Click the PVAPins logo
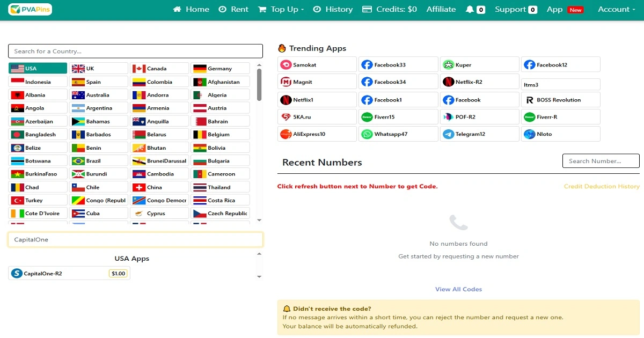The height and width of the screenshot is (338, 644). pos(30,9)
